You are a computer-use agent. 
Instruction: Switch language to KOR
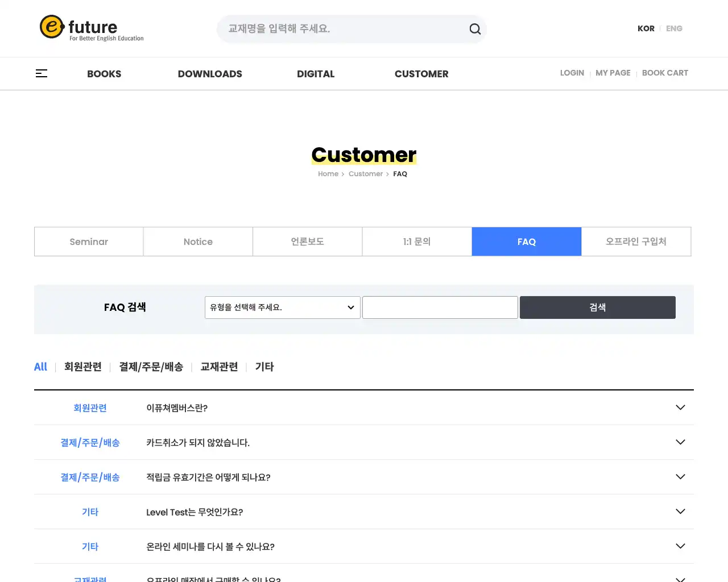pos(646,28)
